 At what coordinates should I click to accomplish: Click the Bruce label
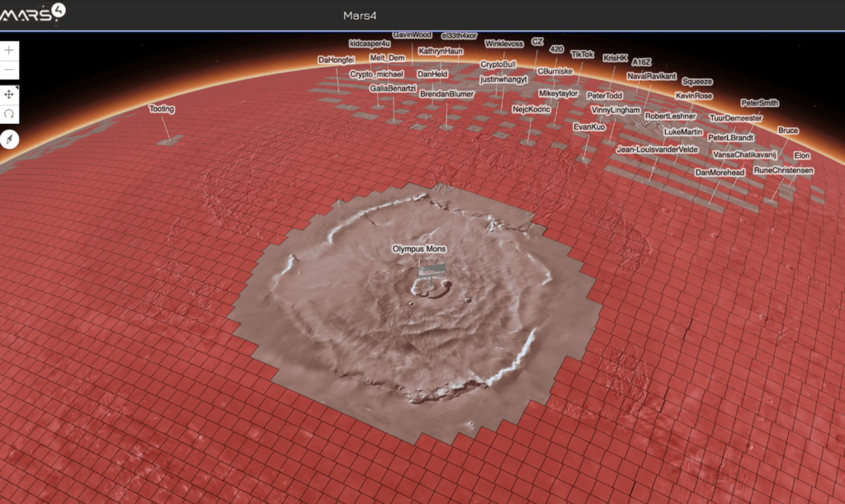point(788,130)
